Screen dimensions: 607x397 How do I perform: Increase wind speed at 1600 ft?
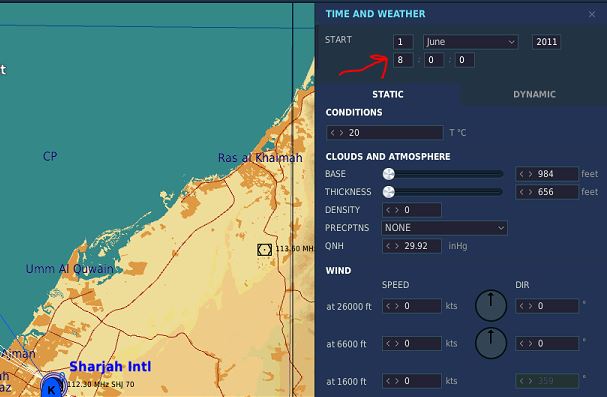(x=397, y=381)
